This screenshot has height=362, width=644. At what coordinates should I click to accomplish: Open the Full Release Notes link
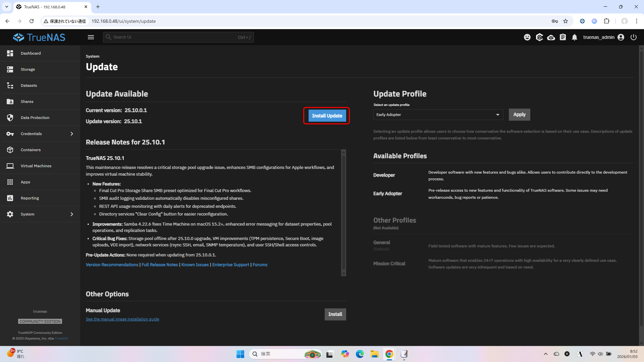tap(160, 265)
